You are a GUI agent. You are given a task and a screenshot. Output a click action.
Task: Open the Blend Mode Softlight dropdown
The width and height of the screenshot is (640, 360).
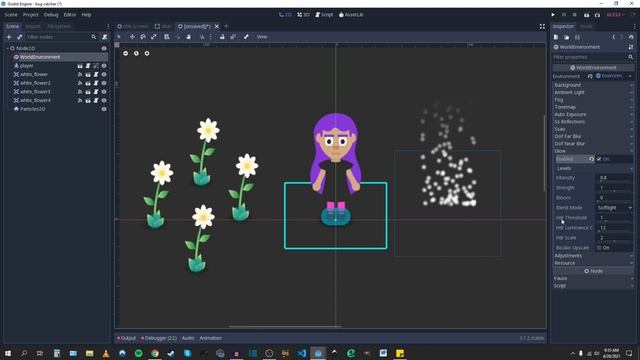point(614,208)
